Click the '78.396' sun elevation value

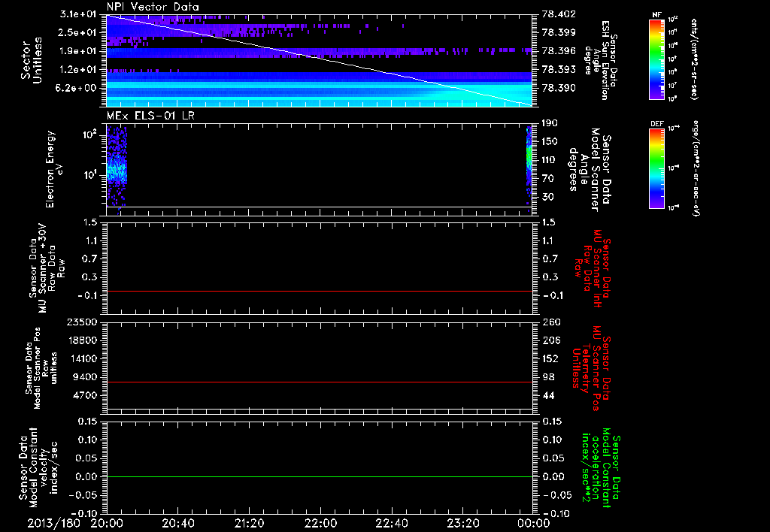(559, 51)
